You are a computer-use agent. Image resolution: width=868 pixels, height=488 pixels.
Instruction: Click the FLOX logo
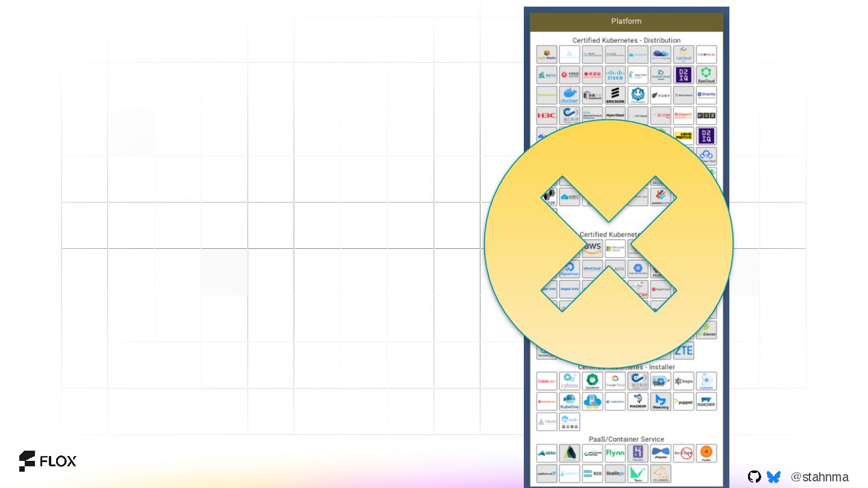tap(48, 461)
